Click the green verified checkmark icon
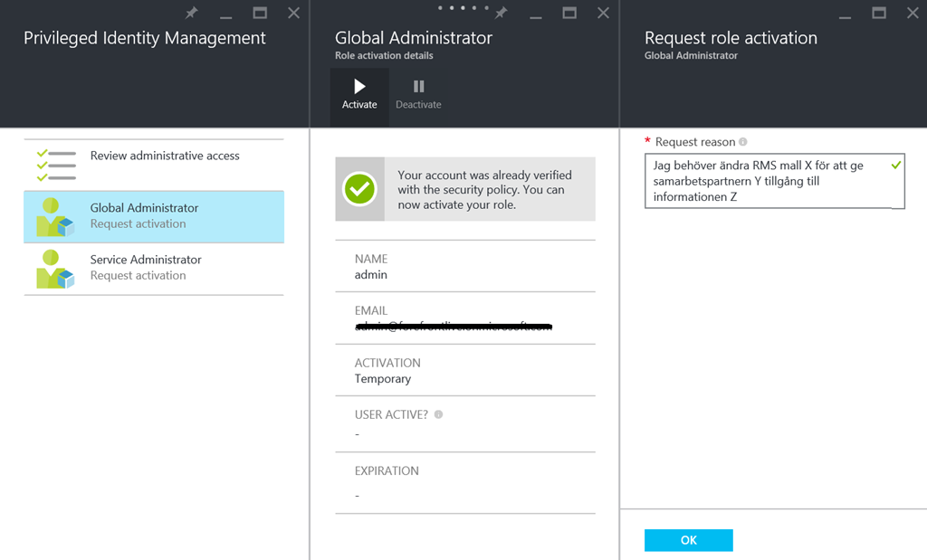 point(359,189)
